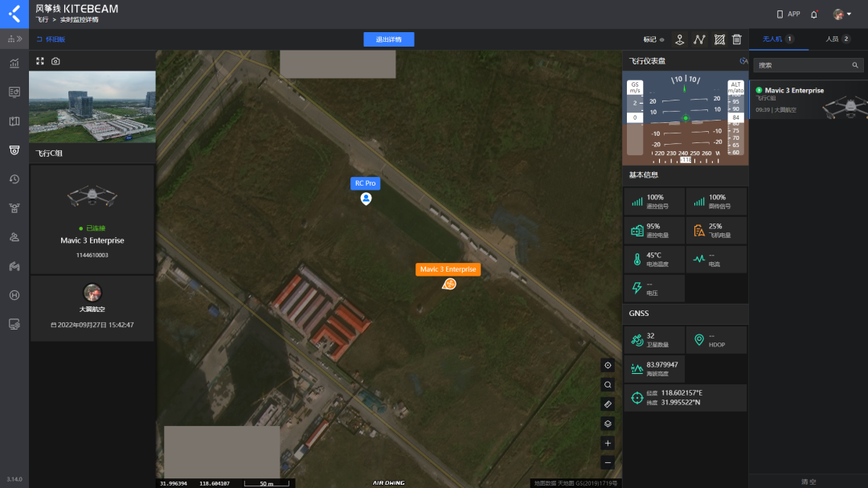Expand the sidebar with the double-chevron organization icon
The image size is (868, 488).
pos(14,39)
